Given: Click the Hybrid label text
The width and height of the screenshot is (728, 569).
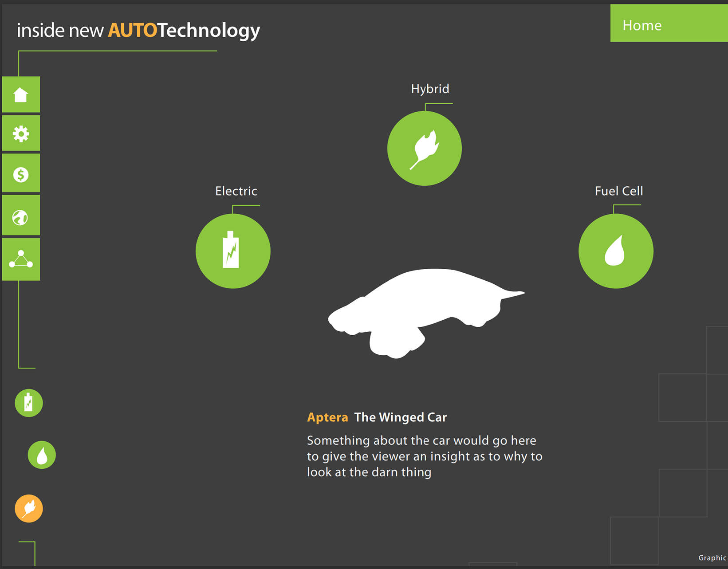Looking at the screenshot, I should click(x=430, y=89).
